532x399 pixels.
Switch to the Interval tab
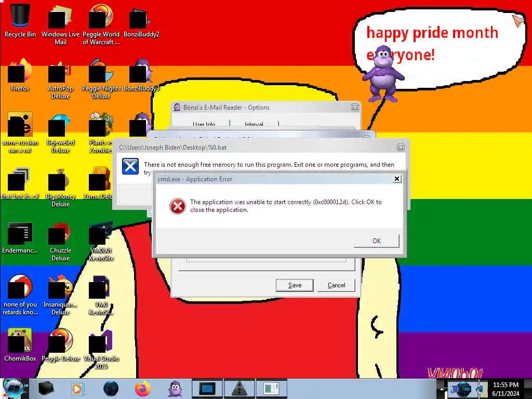click(254, 124)
